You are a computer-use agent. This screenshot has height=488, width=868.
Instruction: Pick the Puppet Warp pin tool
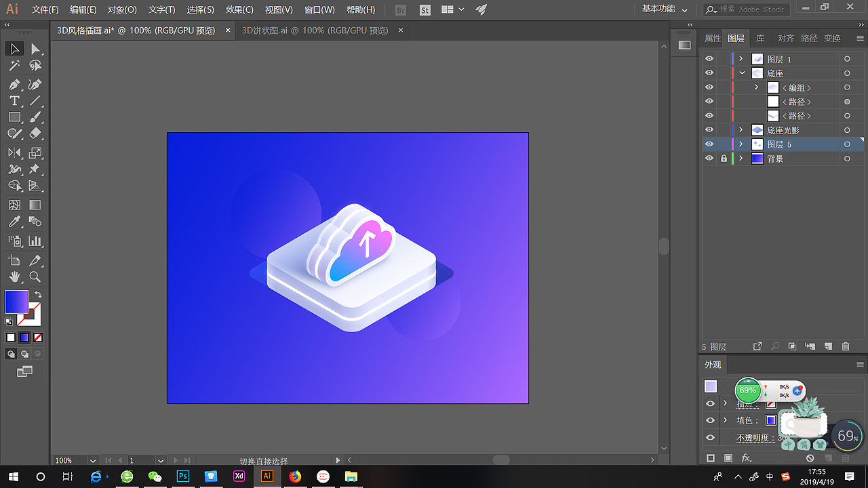(35, 169)
